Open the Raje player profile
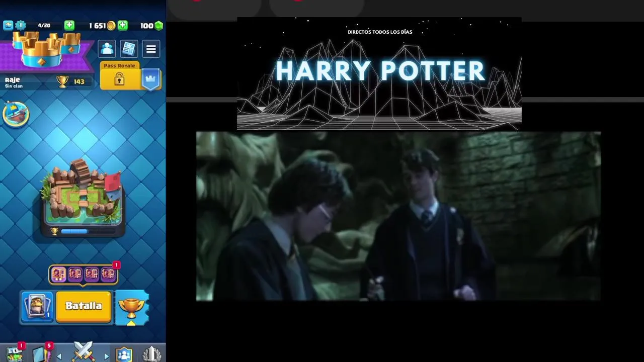 [14, 82]
